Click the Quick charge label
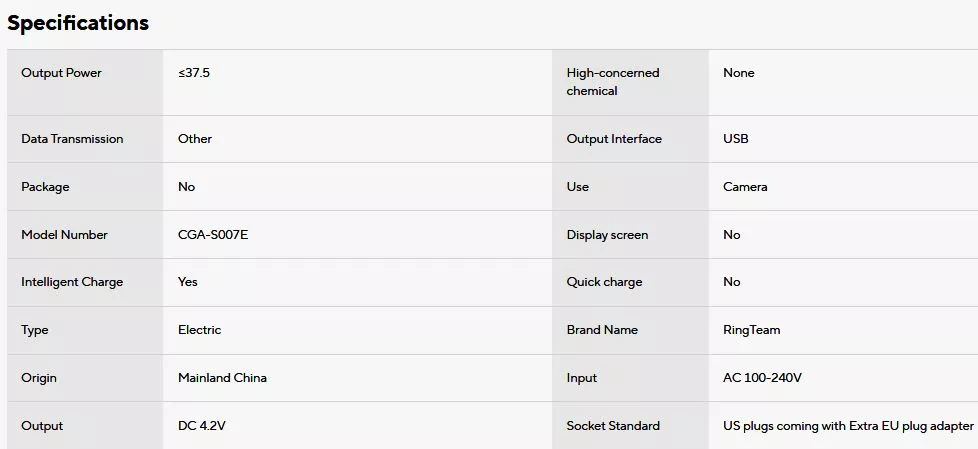This screenshot has height=449, width=978. (x=604, y=282)
